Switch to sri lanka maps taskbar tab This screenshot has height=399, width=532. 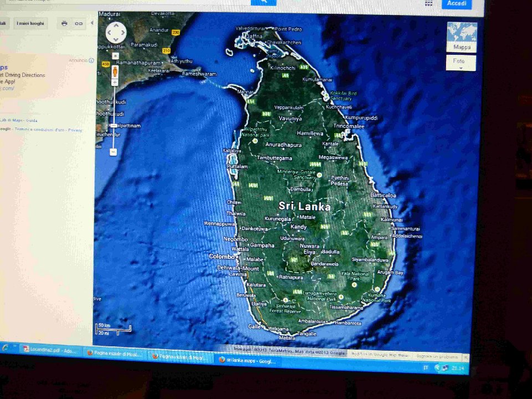[246, 360]
